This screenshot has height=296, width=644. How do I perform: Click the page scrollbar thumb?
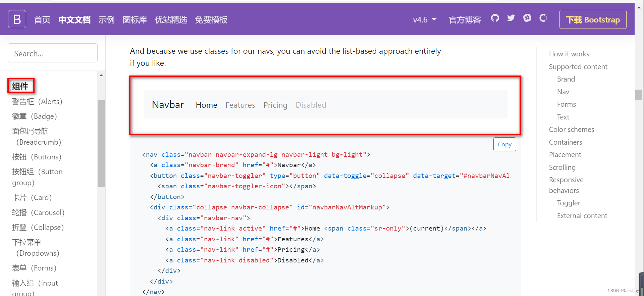pos(639,95)
